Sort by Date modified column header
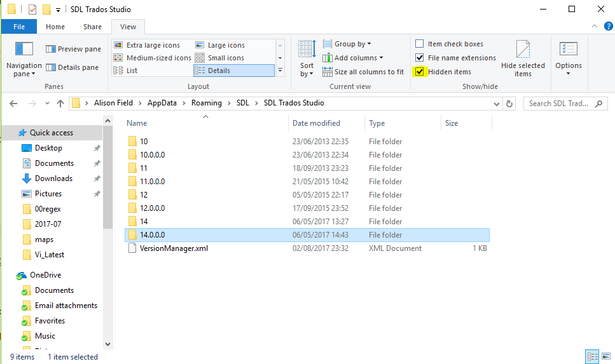This screenshot has width=615, height=364. (316, 123)
